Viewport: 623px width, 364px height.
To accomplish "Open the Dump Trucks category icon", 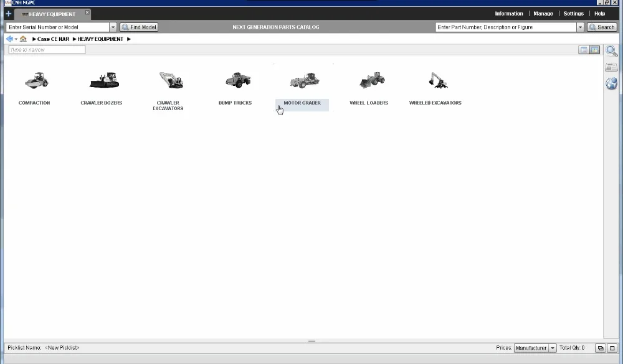I will 238,80.
